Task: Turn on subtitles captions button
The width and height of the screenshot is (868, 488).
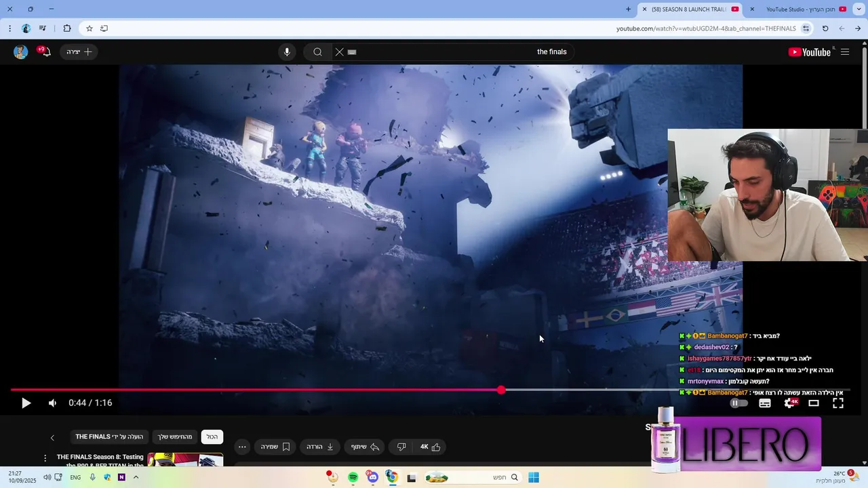Action: coord(765,403)
